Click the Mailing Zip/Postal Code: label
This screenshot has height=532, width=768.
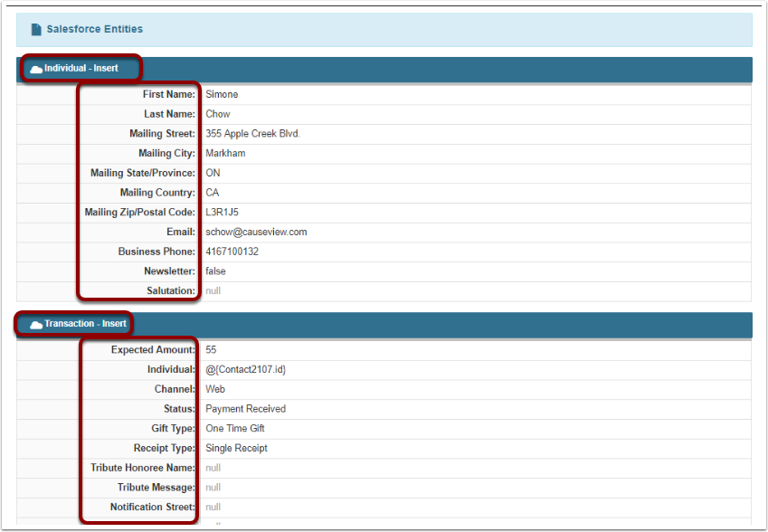click(x=140, y=212)
